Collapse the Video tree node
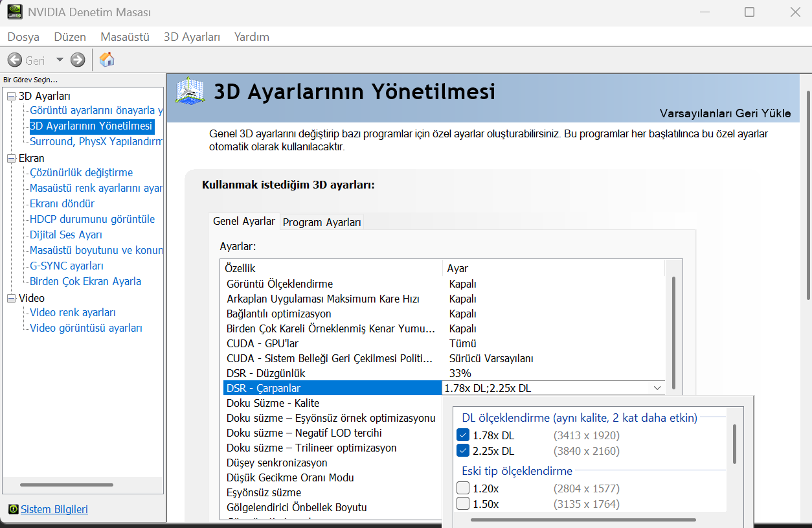This screenshot has width=812, height=528. pyautogui.click(x=11, y=298)
